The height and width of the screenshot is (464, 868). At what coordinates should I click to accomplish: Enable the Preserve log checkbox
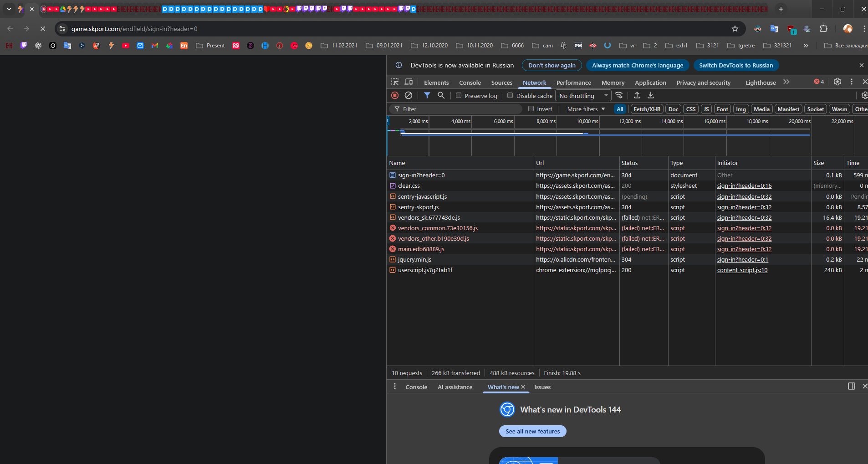459,96
